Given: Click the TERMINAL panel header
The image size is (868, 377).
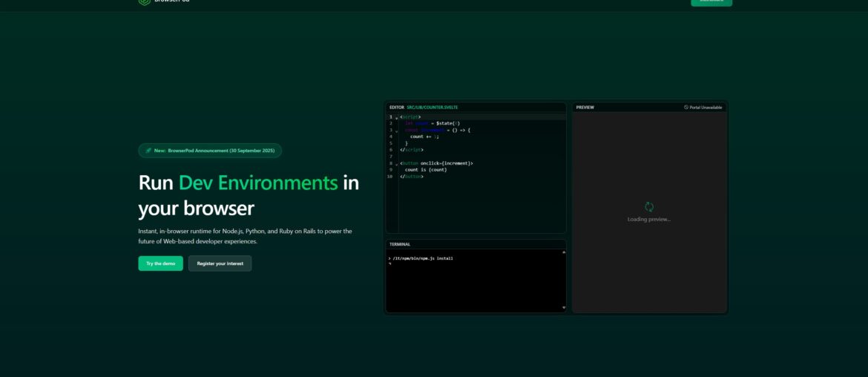Looking at the screenshot, I should [x=400, y=244].
